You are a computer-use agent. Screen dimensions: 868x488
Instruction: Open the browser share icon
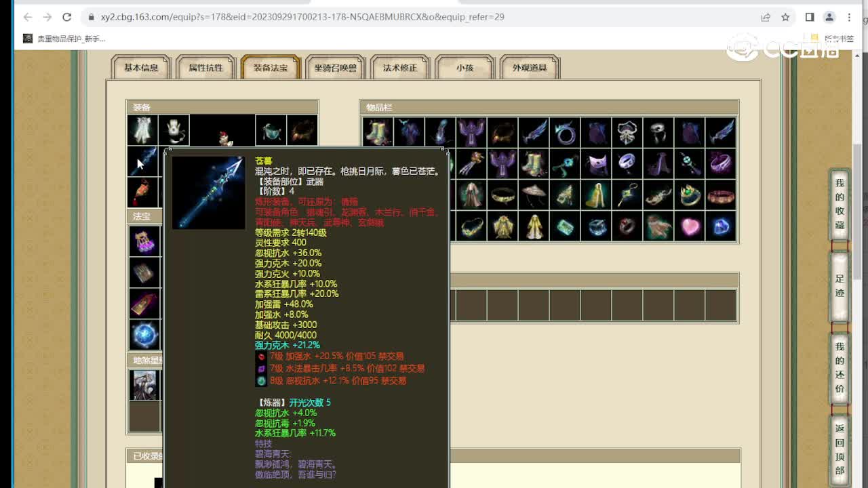[766, 17]
